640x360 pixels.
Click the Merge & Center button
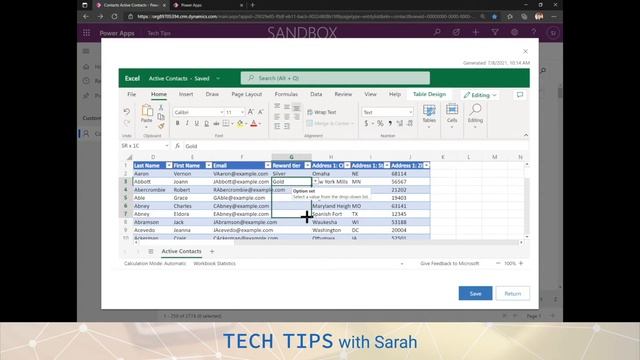click(x=330, y=123)
